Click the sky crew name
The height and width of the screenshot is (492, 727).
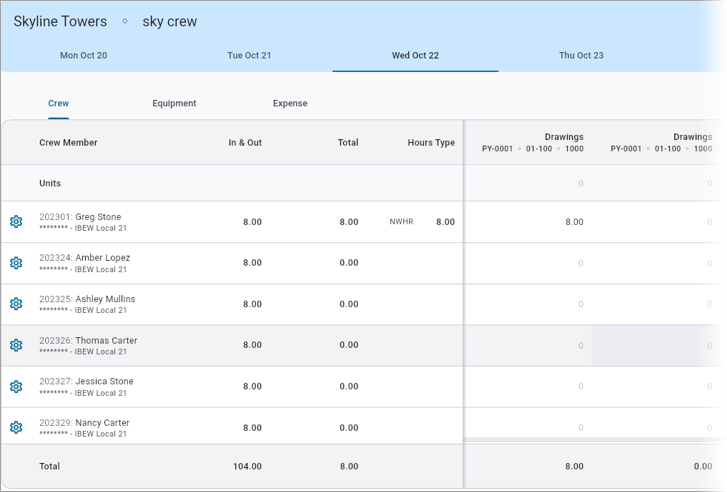(170, 21)
